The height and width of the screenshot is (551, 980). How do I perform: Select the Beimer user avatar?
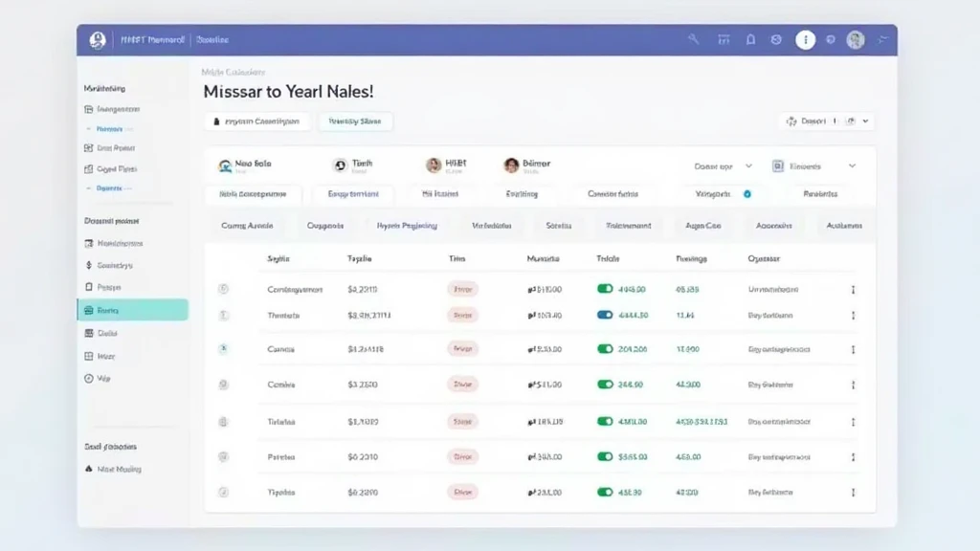[x=511, y=165]
